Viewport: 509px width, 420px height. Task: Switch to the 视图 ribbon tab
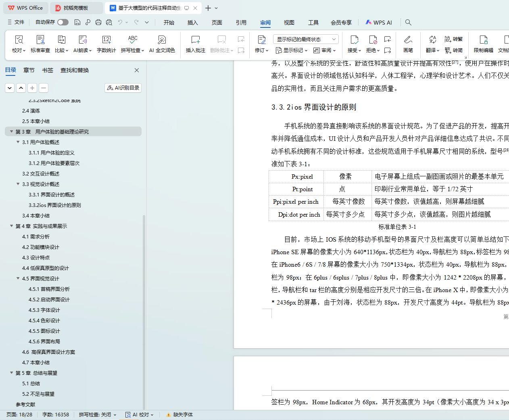pyautogui.click(x=289, y=23)
